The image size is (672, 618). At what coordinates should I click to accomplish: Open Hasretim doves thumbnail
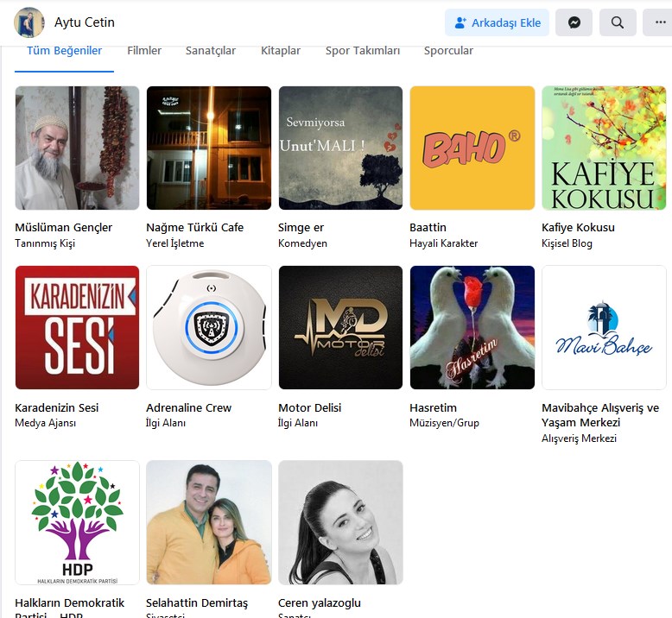[x=472, y=328]
